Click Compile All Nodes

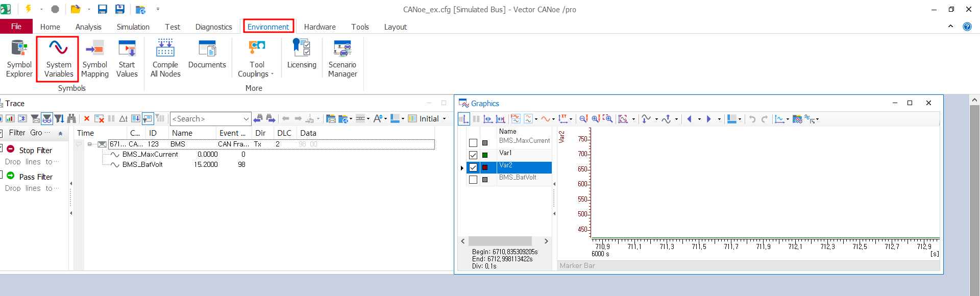point(165,59)
